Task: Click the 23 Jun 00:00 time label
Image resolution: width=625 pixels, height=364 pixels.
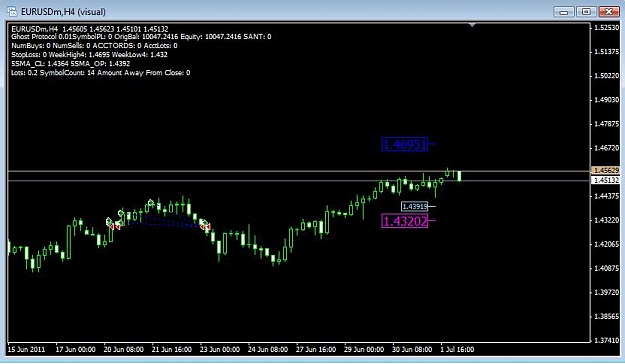Action: [220, 349]
